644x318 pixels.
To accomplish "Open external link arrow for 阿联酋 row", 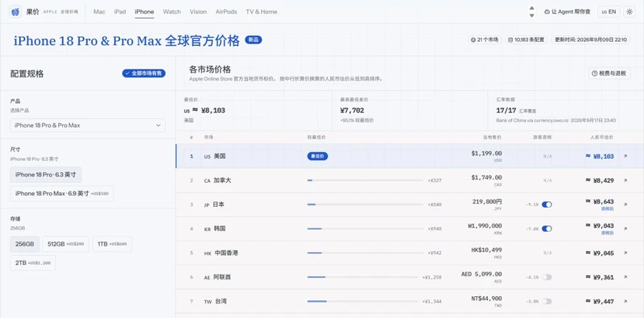I will (625, 277).
